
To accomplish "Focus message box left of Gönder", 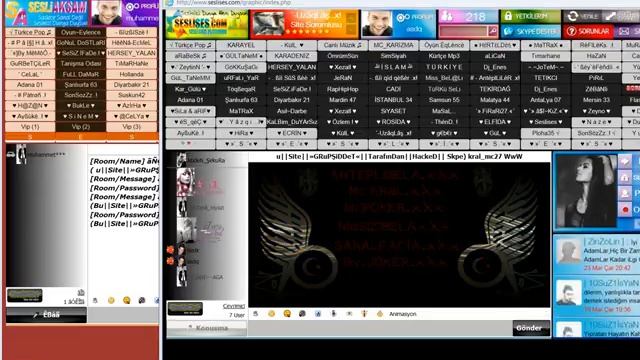I will pyautogui.click(x=380, y=328).
